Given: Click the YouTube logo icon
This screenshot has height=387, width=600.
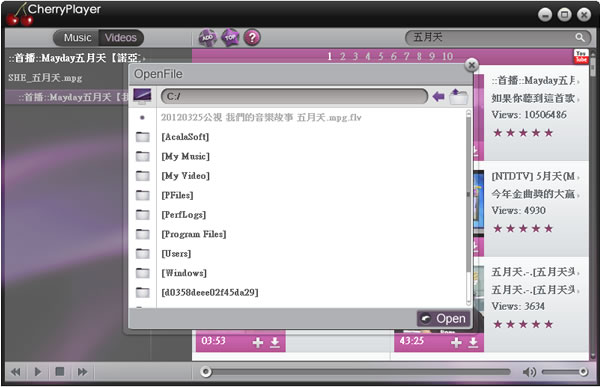Looking at the screenshot, I should (x=581, y=57).
